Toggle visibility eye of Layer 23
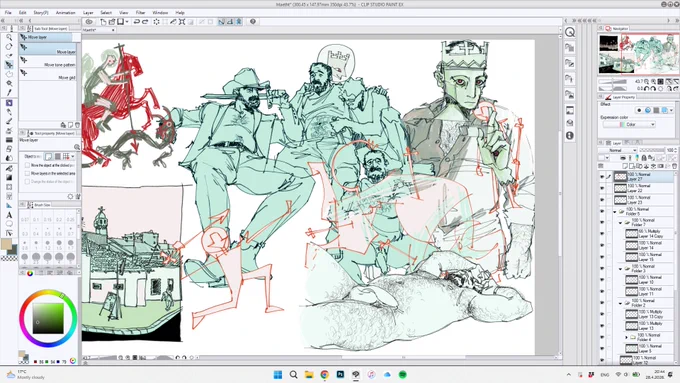 pyautogui.click(x=602, y=200)
